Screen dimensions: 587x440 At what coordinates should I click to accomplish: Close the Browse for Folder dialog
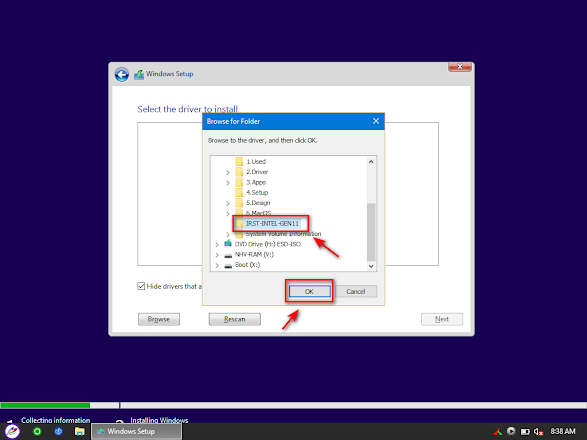(x=376, y=121)
